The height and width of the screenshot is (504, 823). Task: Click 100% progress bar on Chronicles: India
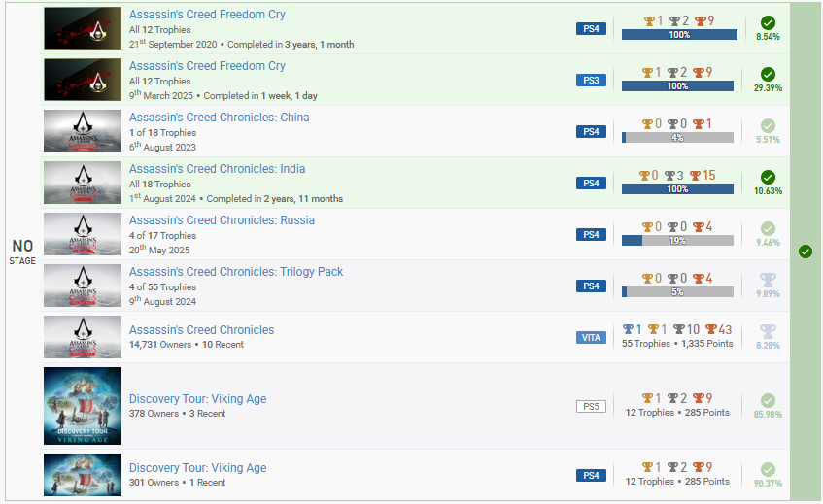[x=677, y=188]
